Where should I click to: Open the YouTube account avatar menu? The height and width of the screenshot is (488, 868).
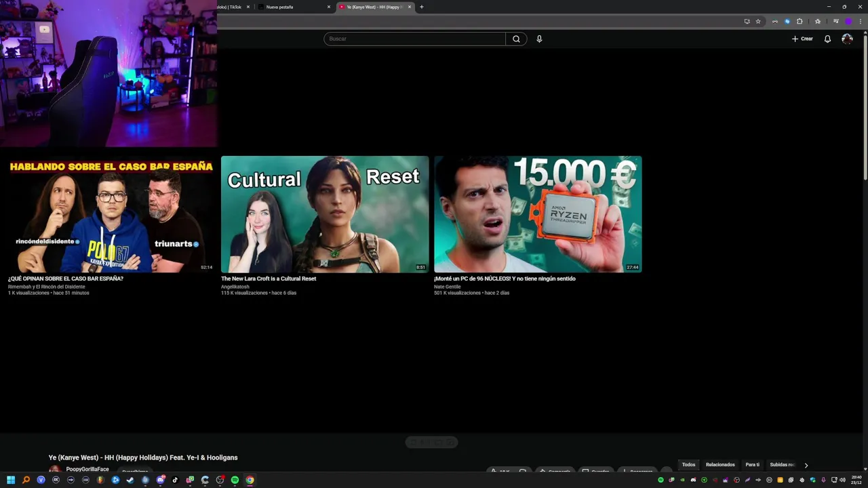[x=847, y=39]
